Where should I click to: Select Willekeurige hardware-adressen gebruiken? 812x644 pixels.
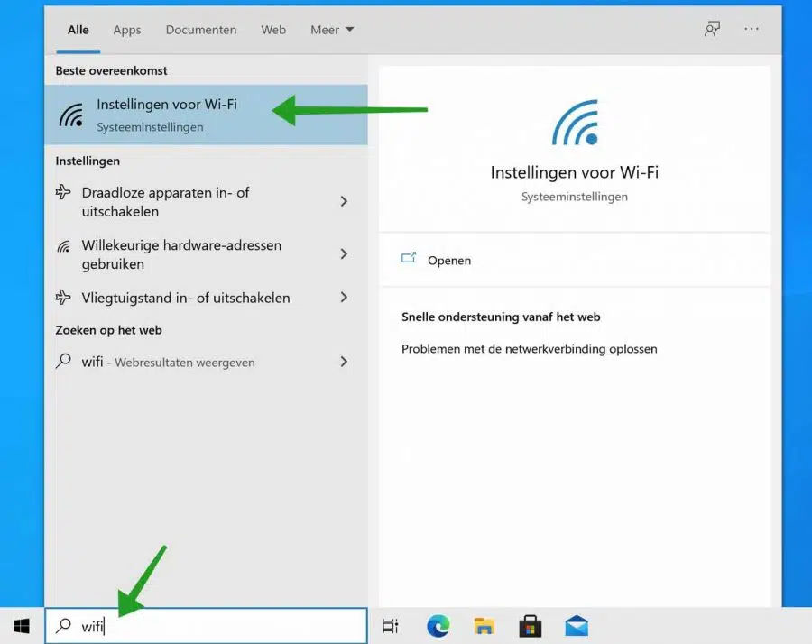pos(206,254)
